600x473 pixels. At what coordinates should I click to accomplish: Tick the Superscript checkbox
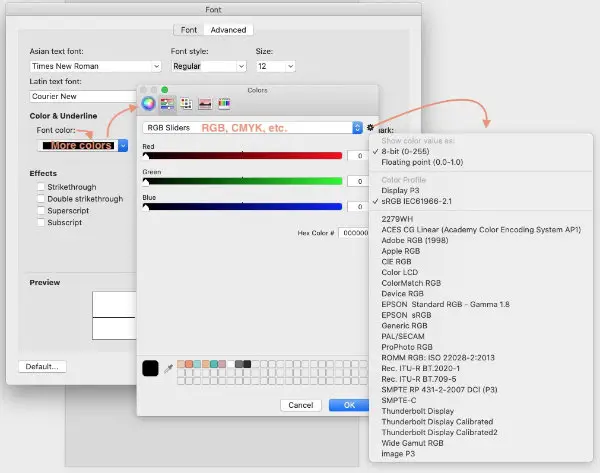coord(41,210)
